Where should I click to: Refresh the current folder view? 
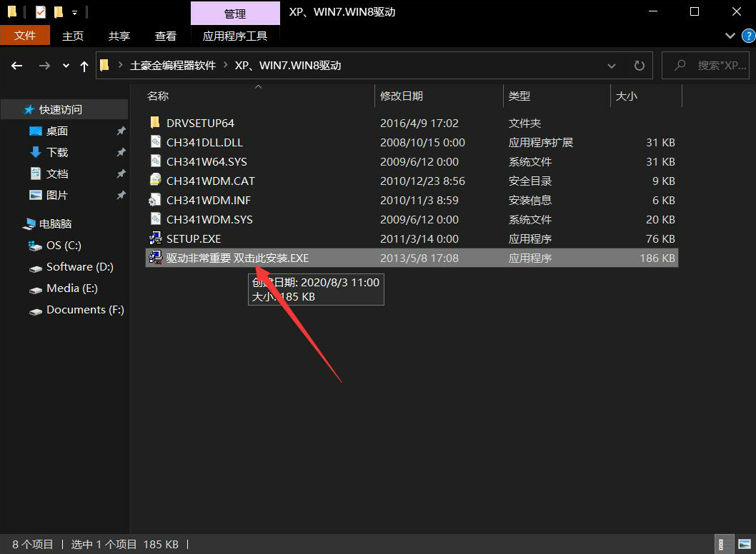[x=639, y=66]
